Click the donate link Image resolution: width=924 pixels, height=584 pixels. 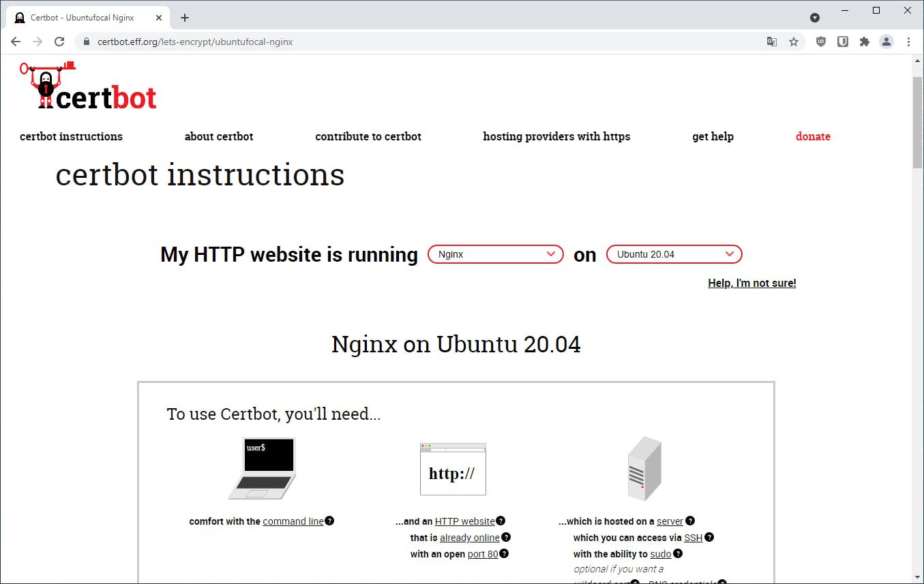point(813,136)
